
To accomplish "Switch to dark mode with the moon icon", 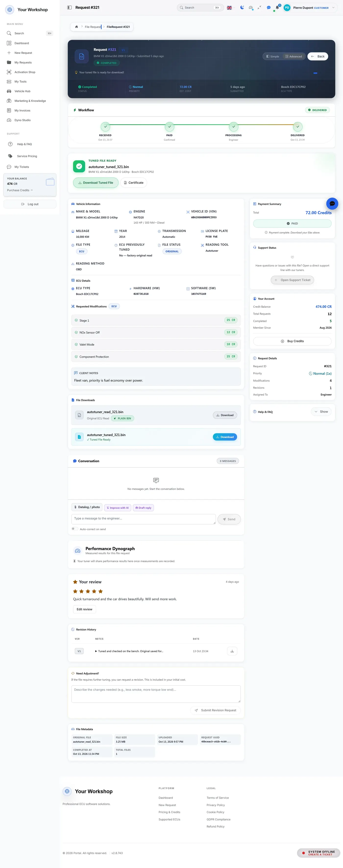I will tap(242, 7).
